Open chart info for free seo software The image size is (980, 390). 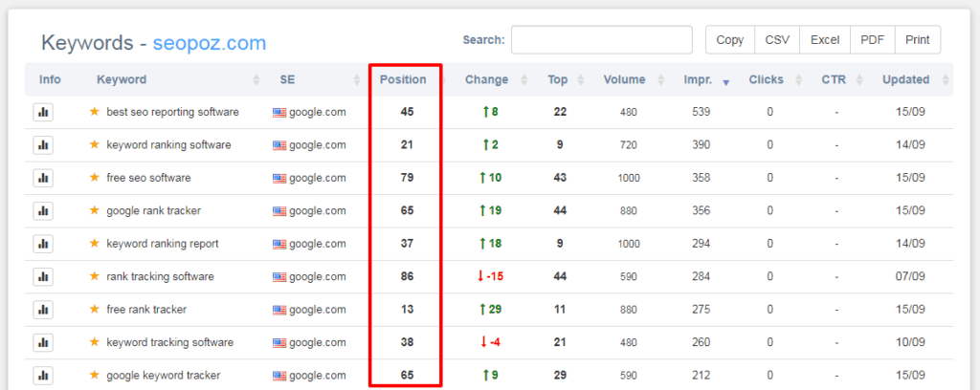[x=43, y=178]
